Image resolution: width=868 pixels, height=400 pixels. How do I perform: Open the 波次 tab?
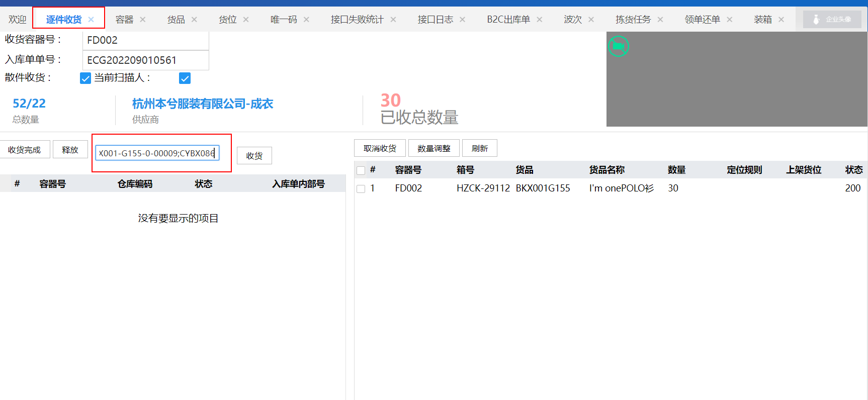tap(572, 20)
